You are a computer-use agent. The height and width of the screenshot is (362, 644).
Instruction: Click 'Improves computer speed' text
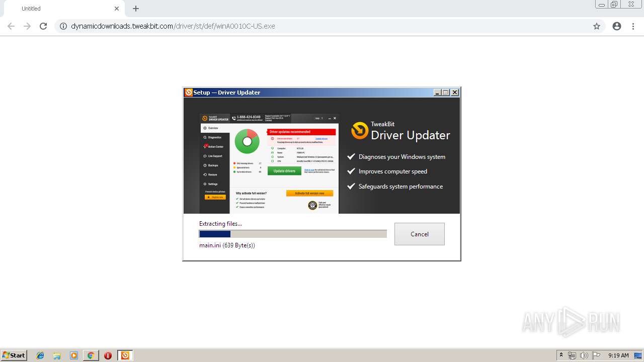[393, 171]
